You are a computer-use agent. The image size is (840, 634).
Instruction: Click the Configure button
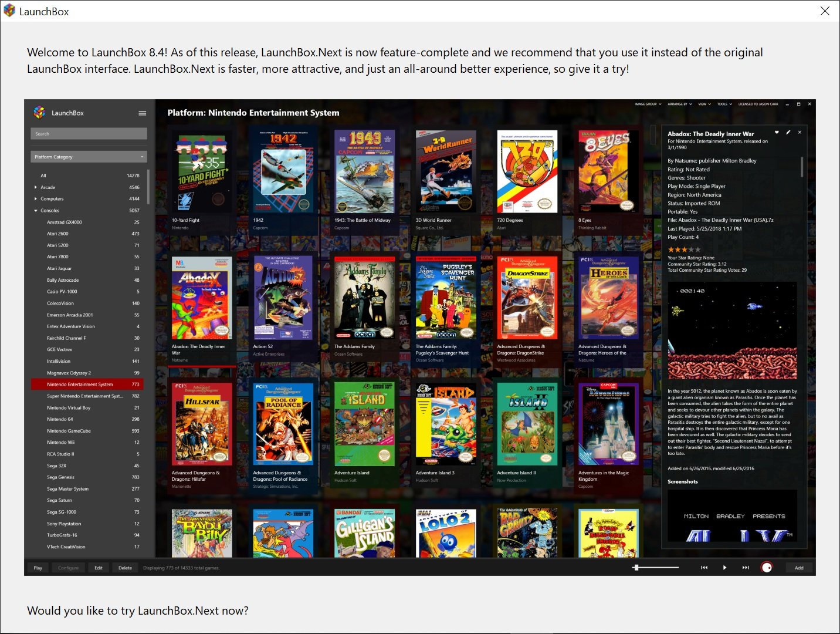coord(68,568)
